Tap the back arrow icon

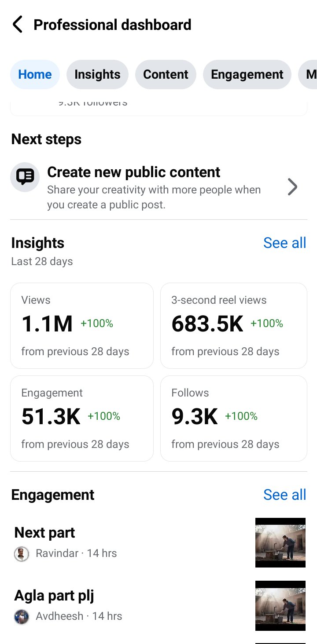17,25
